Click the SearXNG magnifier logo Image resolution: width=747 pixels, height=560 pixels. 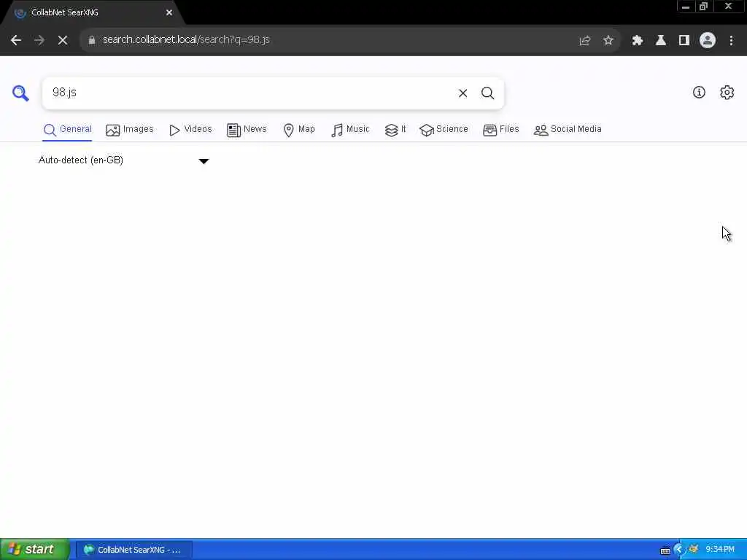click(20, 93)
